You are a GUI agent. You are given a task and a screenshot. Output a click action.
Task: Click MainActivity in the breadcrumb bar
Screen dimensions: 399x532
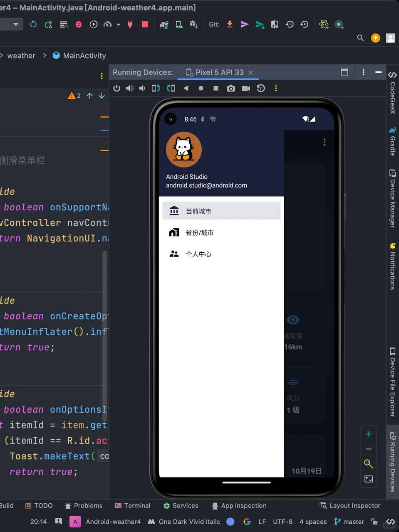click(x=79, y=56)
